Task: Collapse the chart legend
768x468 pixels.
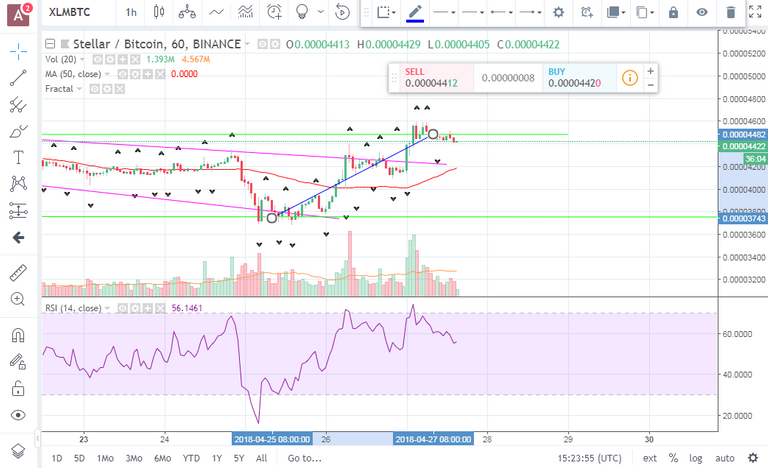Action: coord(49,44)
